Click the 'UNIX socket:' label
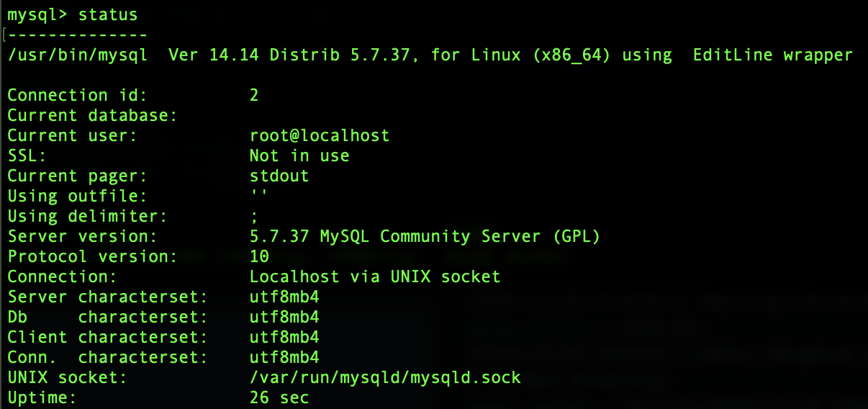The height and width of the screenshot is (409, 868). tap(67, 377)
